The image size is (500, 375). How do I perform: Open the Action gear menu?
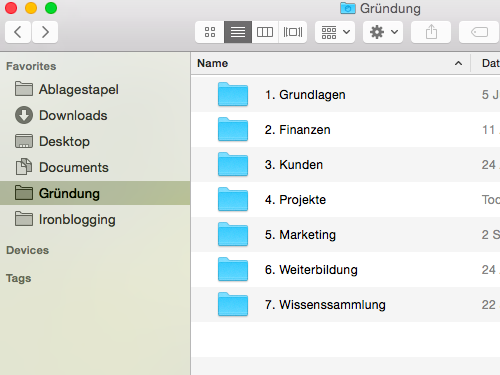click(383, 32)
